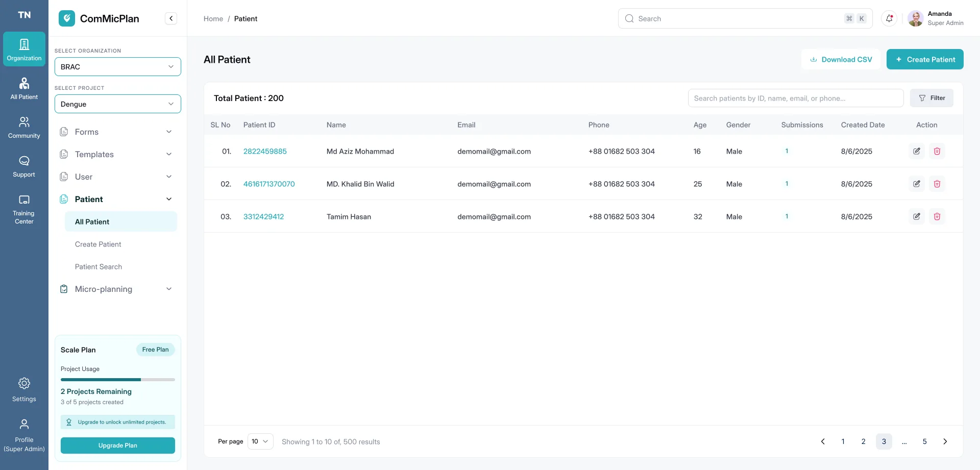Click the Project Usage progress bar

(x=118, y=380)
